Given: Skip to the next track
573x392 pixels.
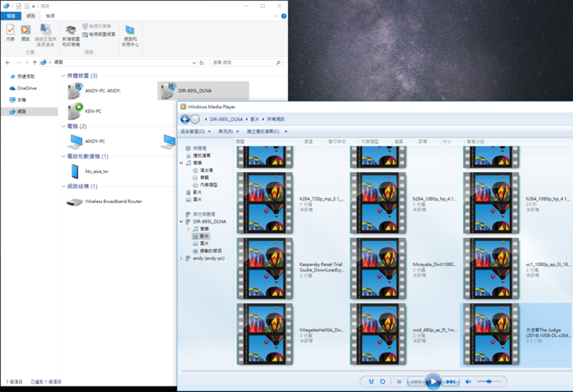Looking at the screenshot, I should 451,382.
